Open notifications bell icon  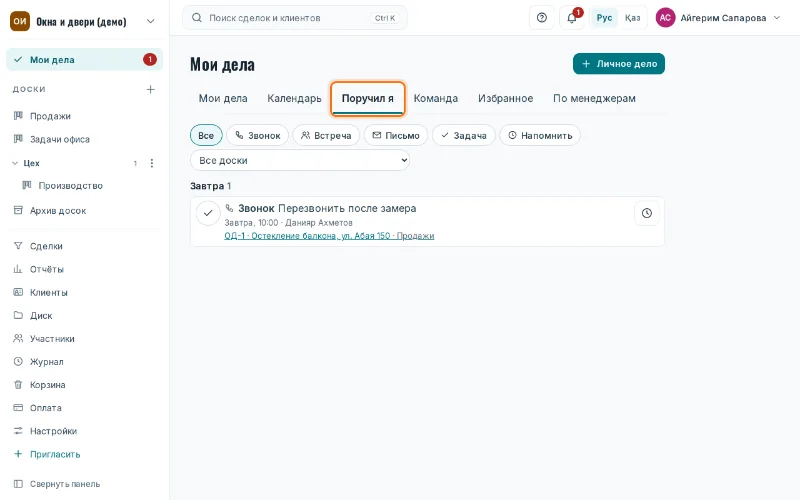(x=571, y=18)
